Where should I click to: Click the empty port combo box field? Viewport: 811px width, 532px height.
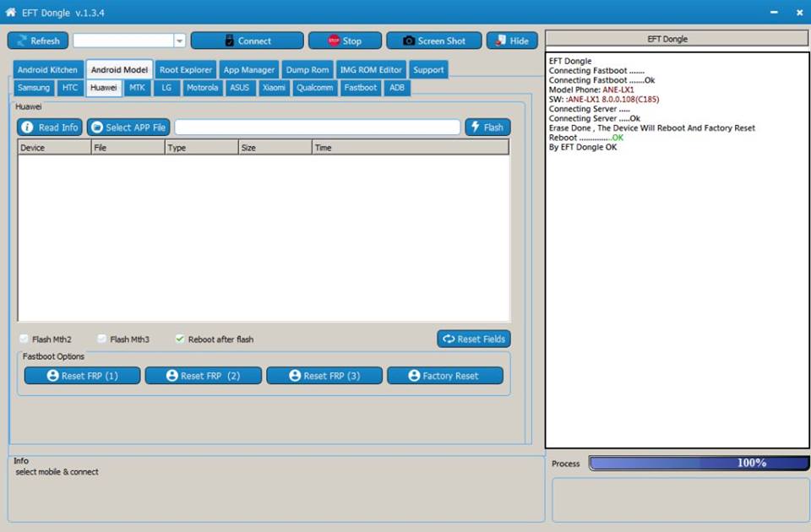(x=123, y=41)
